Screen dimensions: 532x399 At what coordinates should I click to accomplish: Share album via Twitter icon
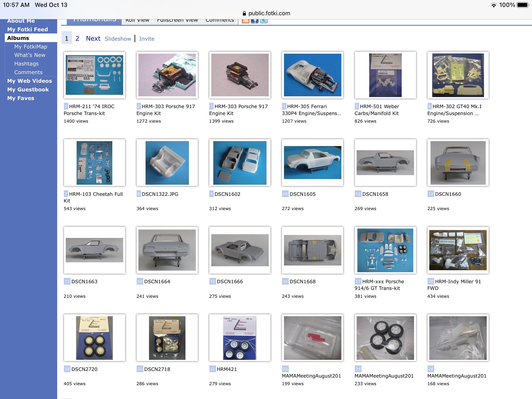click(264, 21)
